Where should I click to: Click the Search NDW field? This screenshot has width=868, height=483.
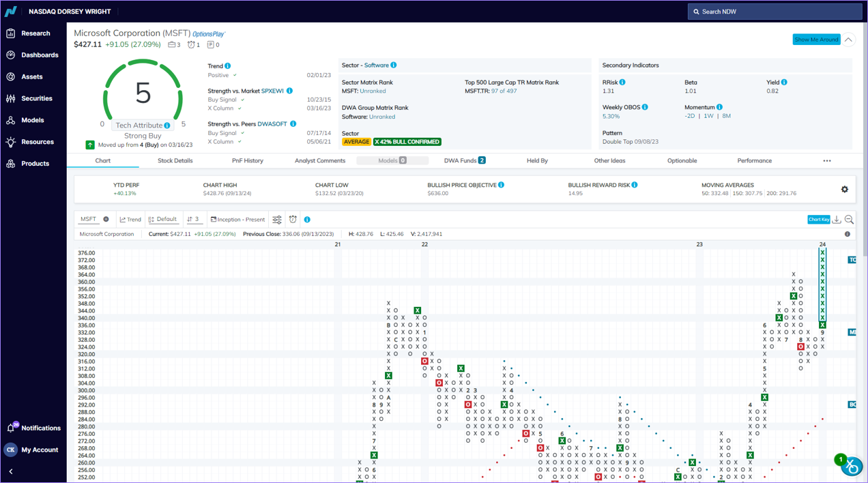[x=775, y=12]
